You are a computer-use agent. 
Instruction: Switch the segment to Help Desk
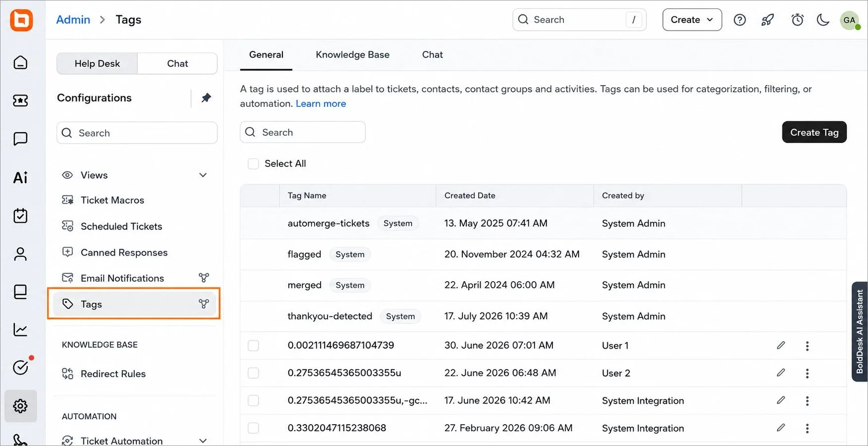point(97,63)
